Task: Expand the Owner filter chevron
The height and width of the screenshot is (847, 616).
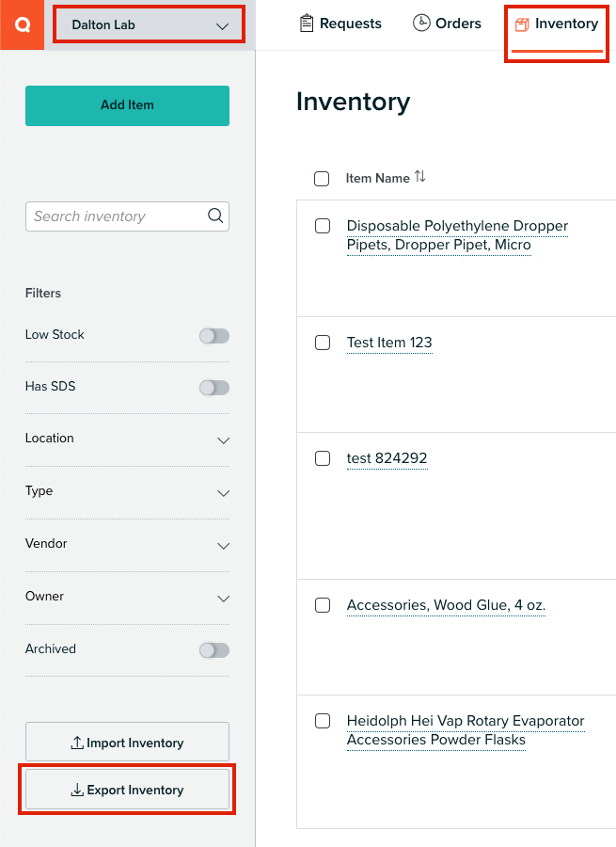Action: tap(224, 598)
